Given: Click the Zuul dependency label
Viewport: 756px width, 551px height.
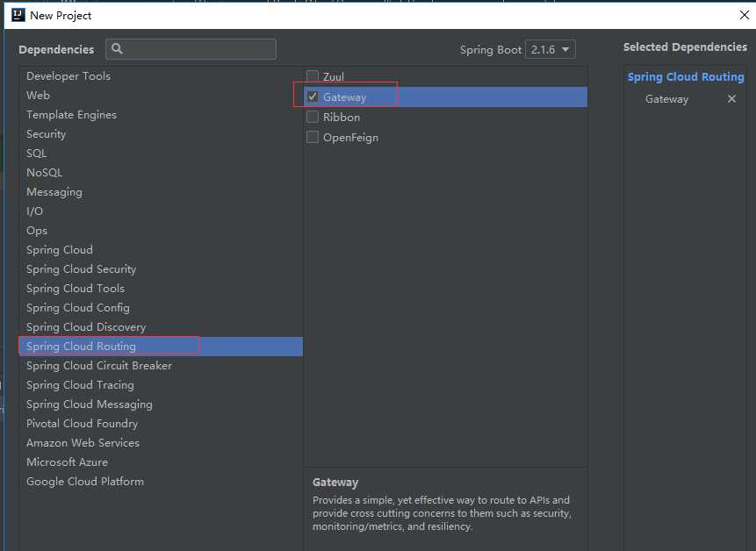Looking at the screenshot, I should click(334, 76).
